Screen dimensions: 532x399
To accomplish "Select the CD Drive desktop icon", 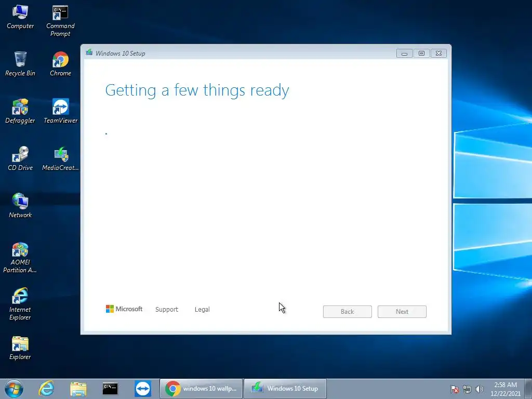I will coord(20,158).
